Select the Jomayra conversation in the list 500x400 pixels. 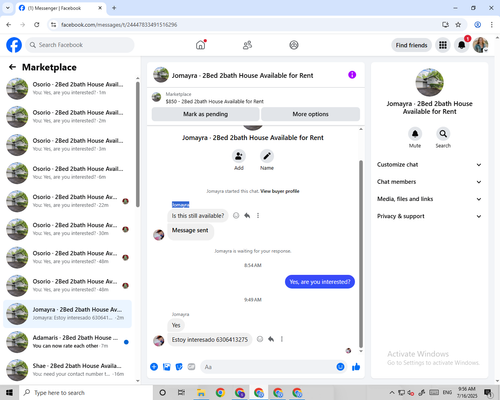coord(67,314)
